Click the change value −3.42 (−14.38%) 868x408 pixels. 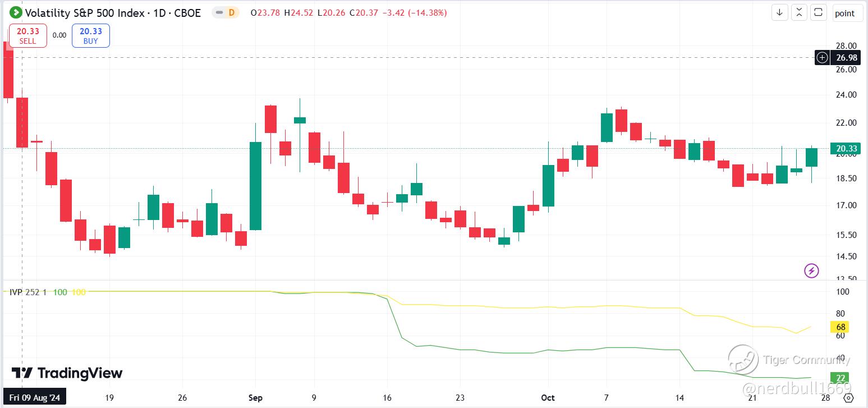[415, 12]
